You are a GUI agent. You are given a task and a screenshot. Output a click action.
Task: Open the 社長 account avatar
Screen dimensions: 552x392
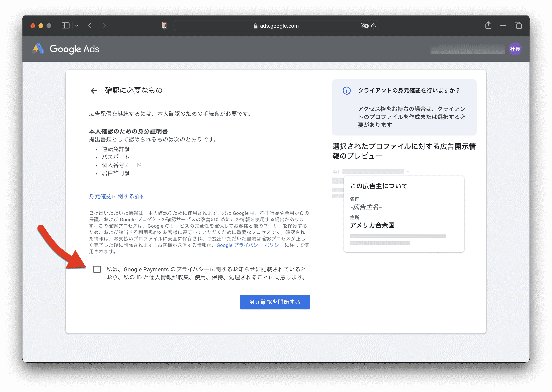coord(515,49)
